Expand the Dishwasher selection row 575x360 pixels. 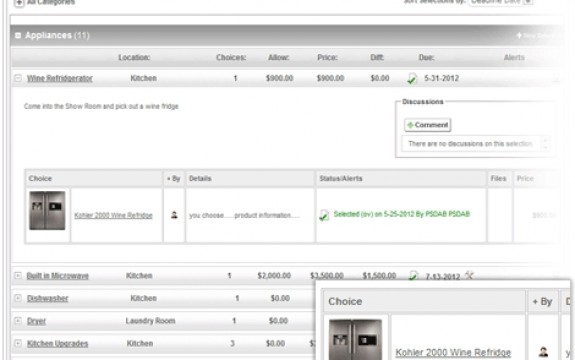tap(18, 298)
